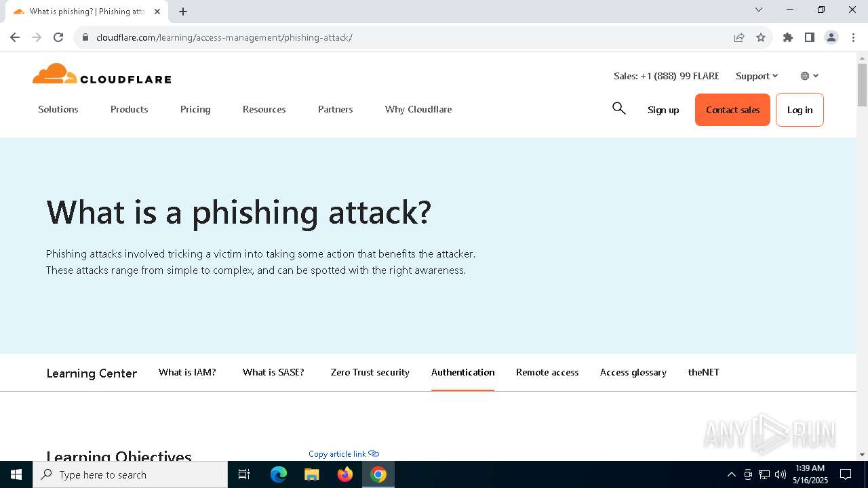
Task: Click the Sign up link
Action: coord(663,110)
